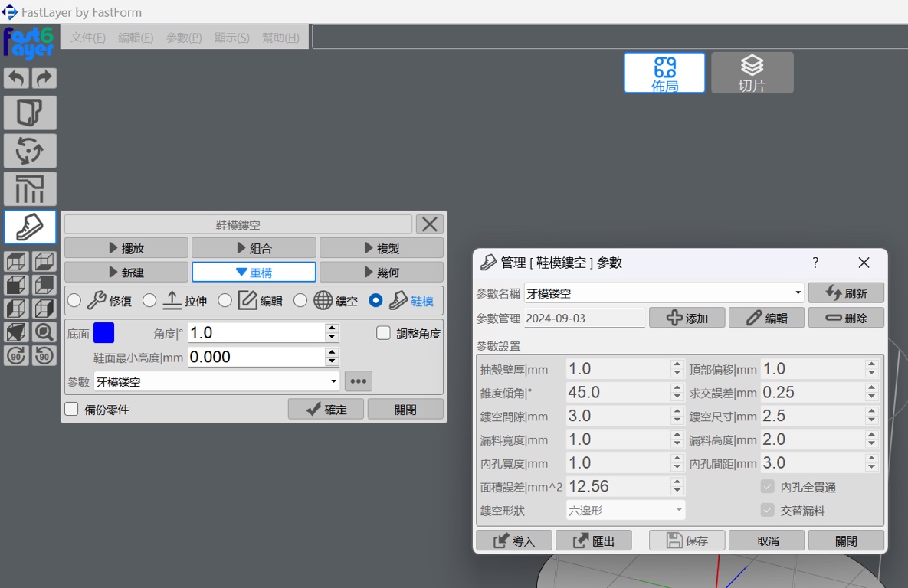Screen dimensions: 908x588
Task: Tick the 備份零件 checkbox
Action: pyautogui.click(x=72, y=410)
